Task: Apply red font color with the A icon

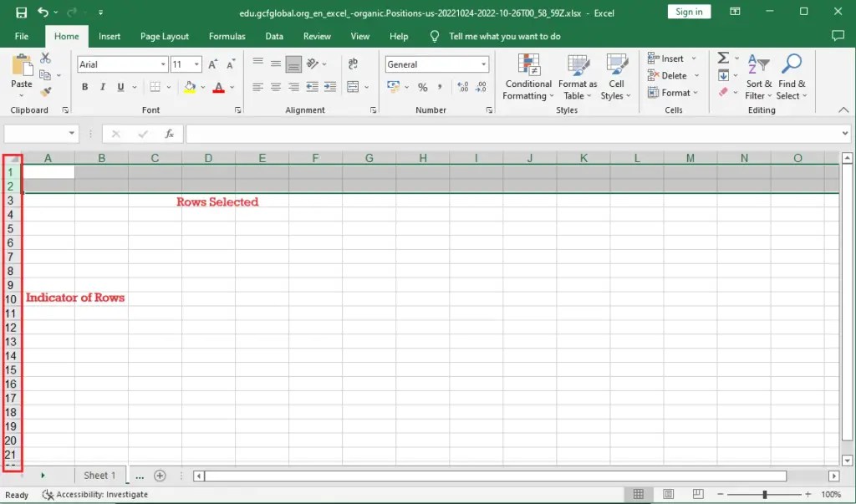Action: pyautogui.click(x=218, y=87)
